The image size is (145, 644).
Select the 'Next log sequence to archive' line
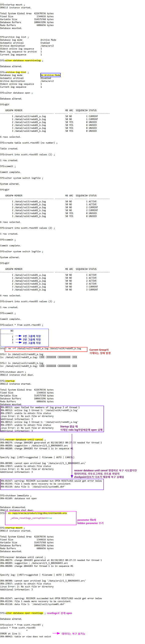click(x=21, y=52)
